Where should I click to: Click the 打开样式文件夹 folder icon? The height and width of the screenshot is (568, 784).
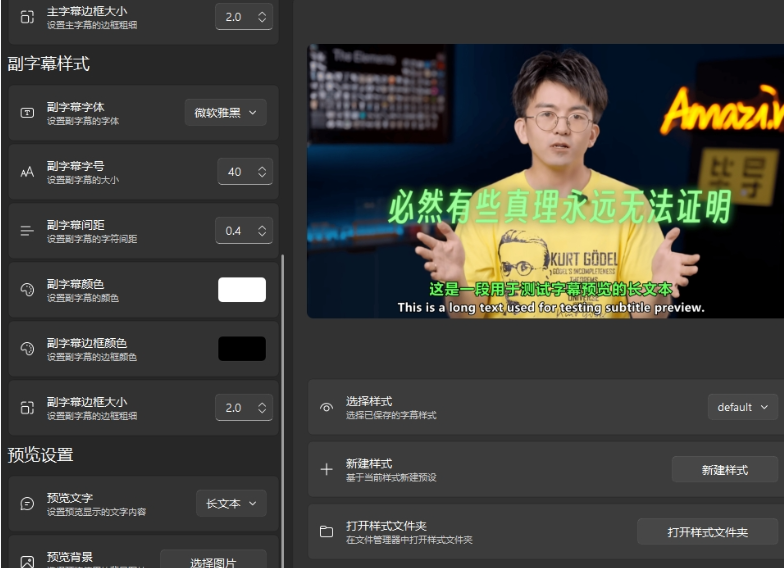[x=326, y=532]
